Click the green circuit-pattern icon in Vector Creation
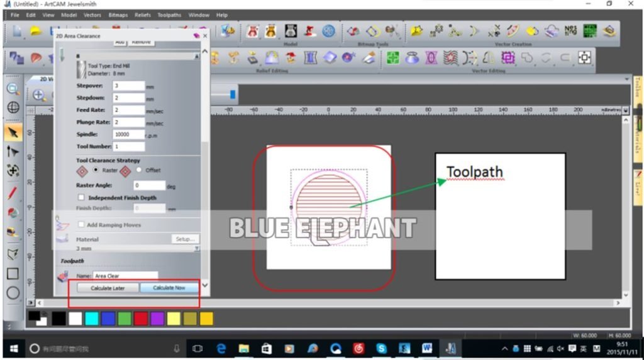Image resolution: width=644 pixels, height=360 pixels. click(590, 31)
